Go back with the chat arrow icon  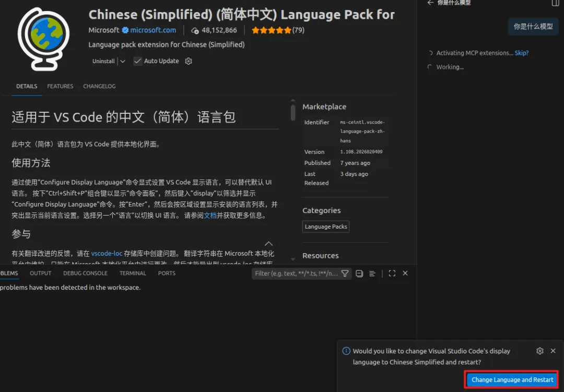click(x=430, y=3)
